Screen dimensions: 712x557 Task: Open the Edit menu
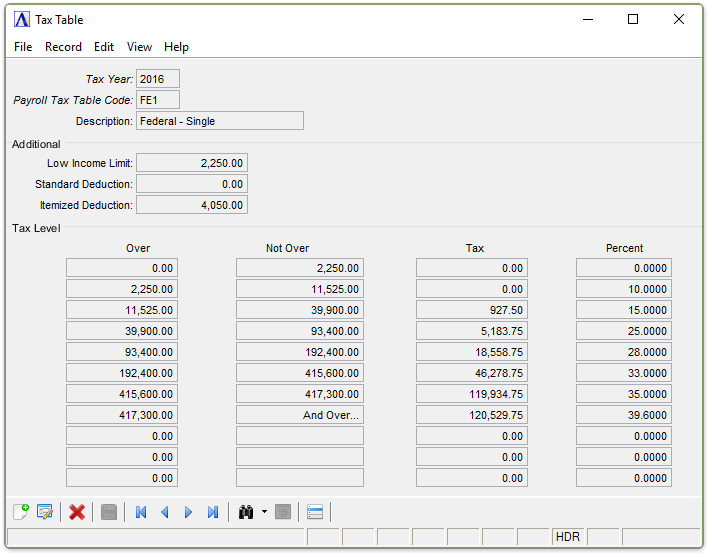[104, 47]
